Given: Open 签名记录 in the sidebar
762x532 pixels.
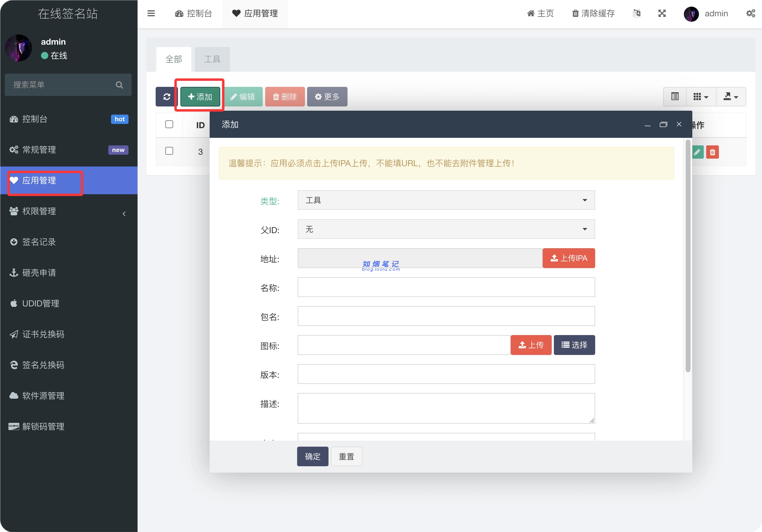Looking at the screenshot, I should click(69, 242).
